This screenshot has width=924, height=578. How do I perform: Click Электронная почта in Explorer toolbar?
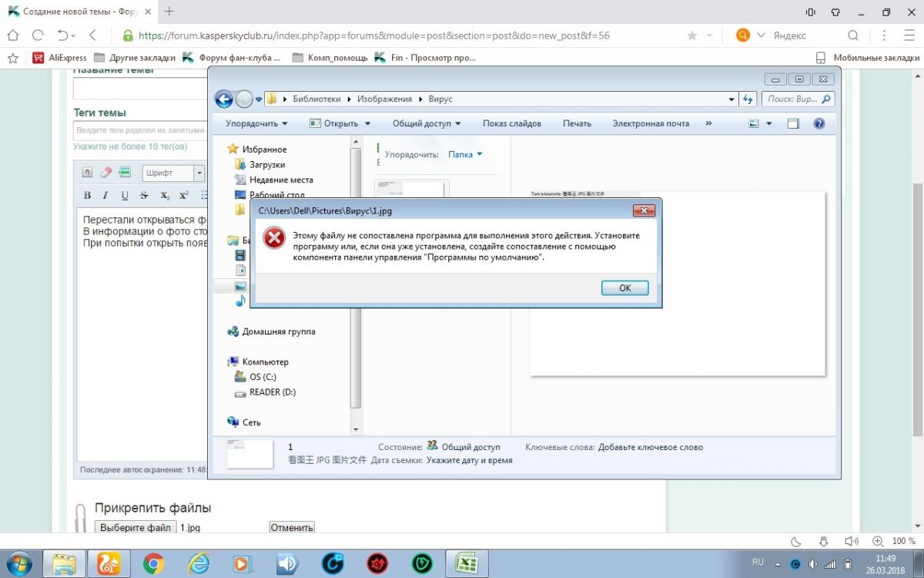(x=651, y=123)
